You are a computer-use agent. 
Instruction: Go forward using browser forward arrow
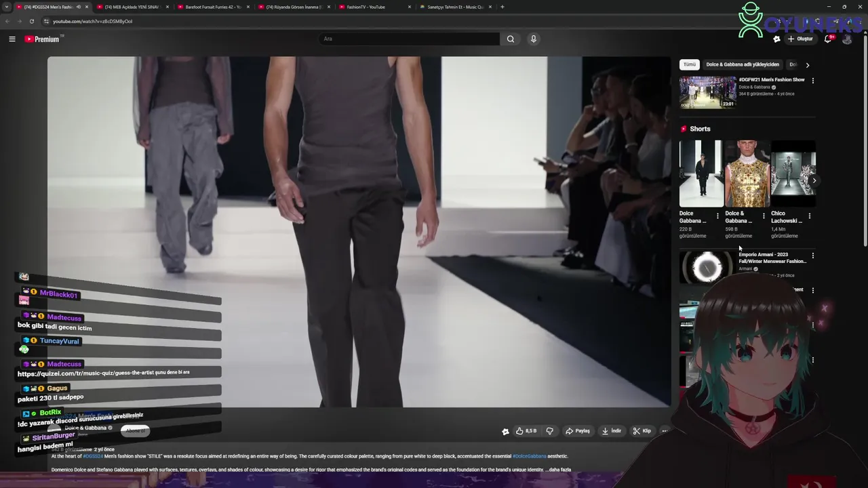pos(19,21)
